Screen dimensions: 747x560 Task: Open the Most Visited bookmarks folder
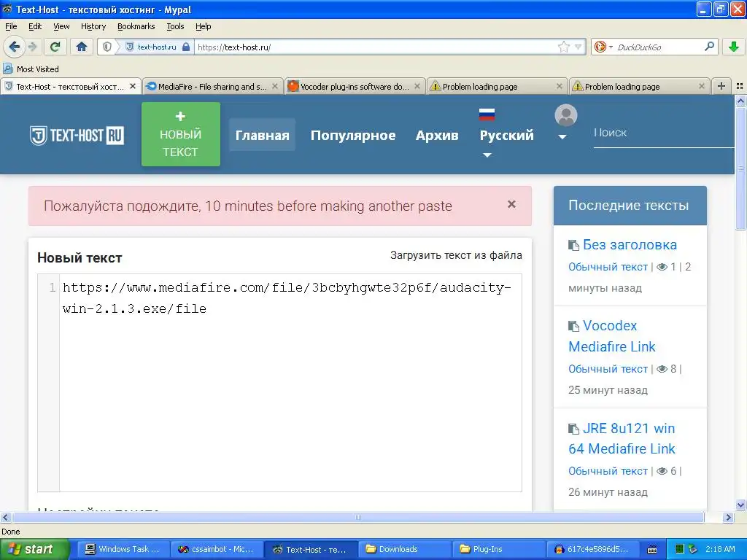(x=31, y=69)
